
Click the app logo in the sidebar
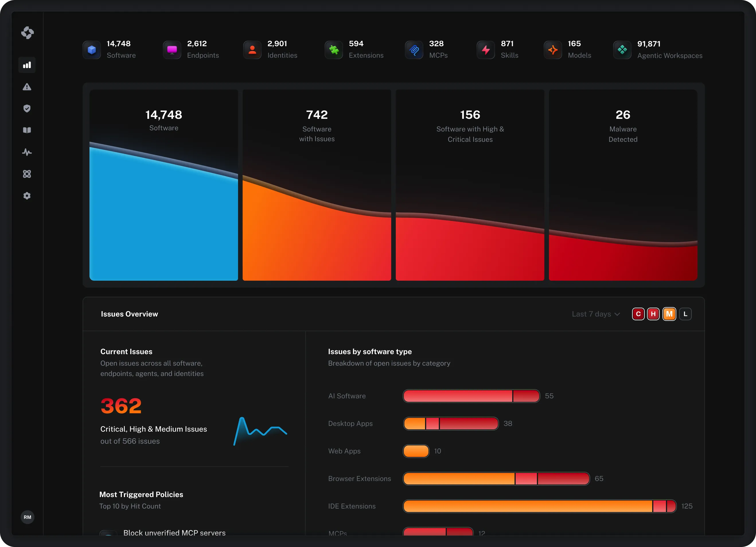(27, 33)
